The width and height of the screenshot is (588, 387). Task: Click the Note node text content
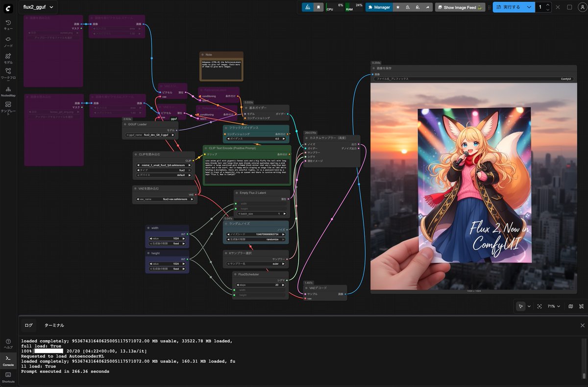(x=221, y=69)
